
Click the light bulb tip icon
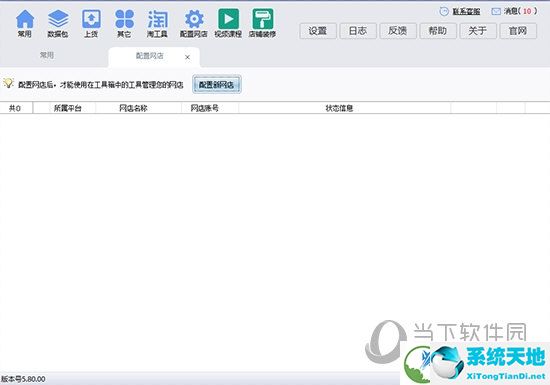(8, 83)
